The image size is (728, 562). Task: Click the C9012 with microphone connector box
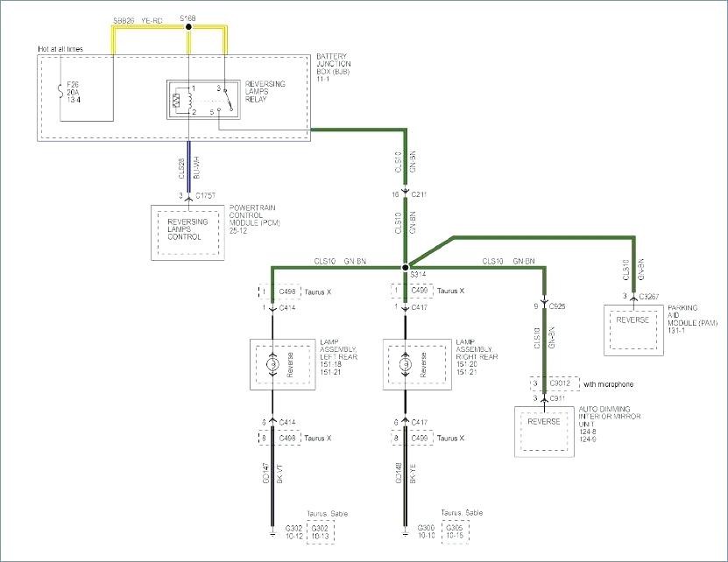(555, 383)
